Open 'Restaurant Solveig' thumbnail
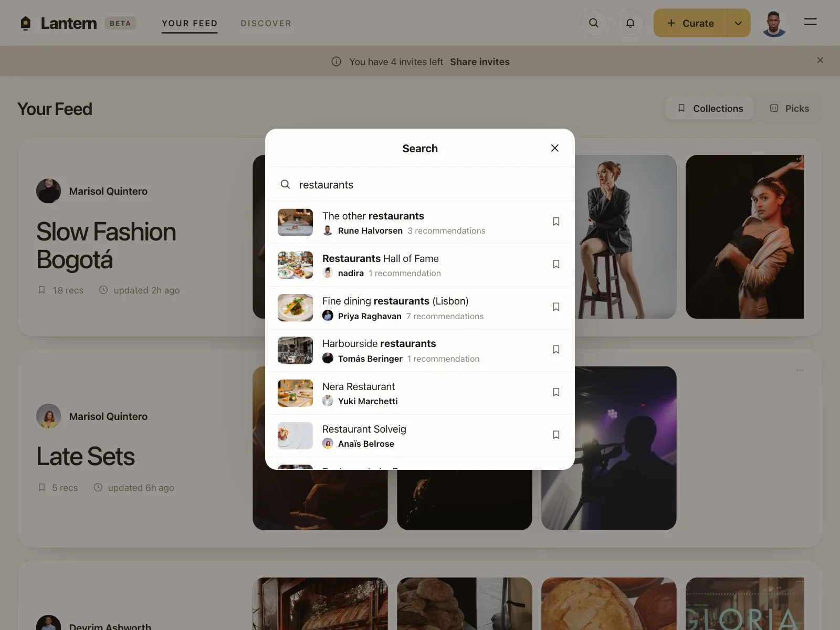The height and width of the screenshot is (630, 840). [295, 436]
